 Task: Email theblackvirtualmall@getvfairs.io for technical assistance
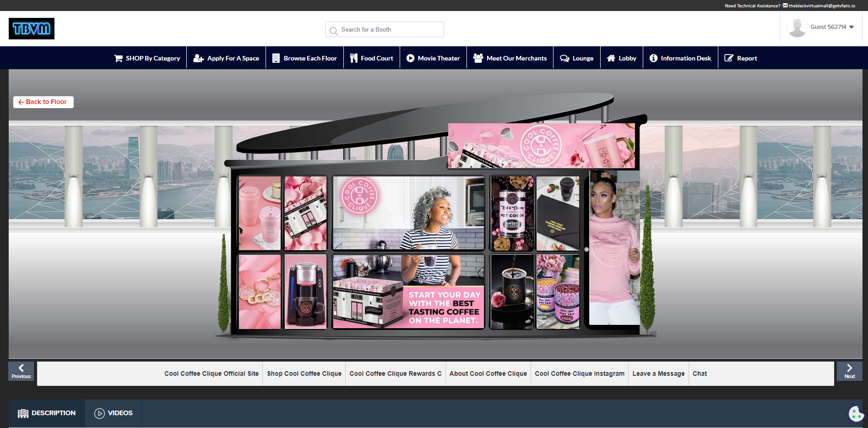(x=822, y=5)
